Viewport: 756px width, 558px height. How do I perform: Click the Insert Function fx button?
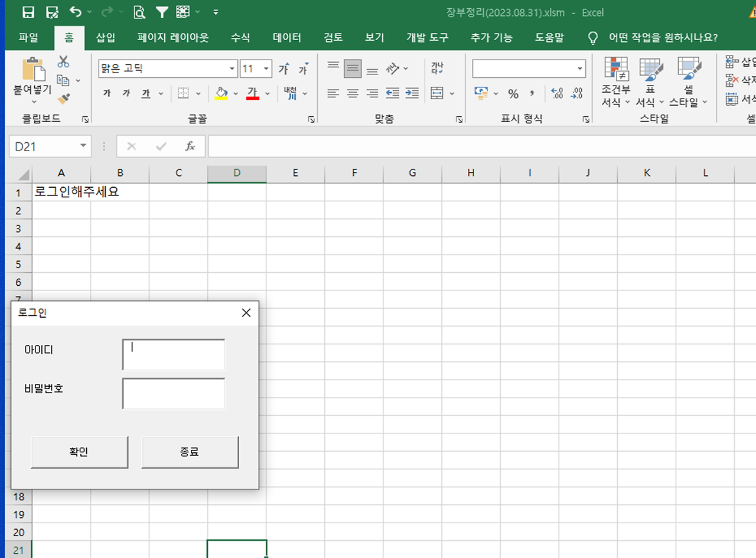(190, 146)
